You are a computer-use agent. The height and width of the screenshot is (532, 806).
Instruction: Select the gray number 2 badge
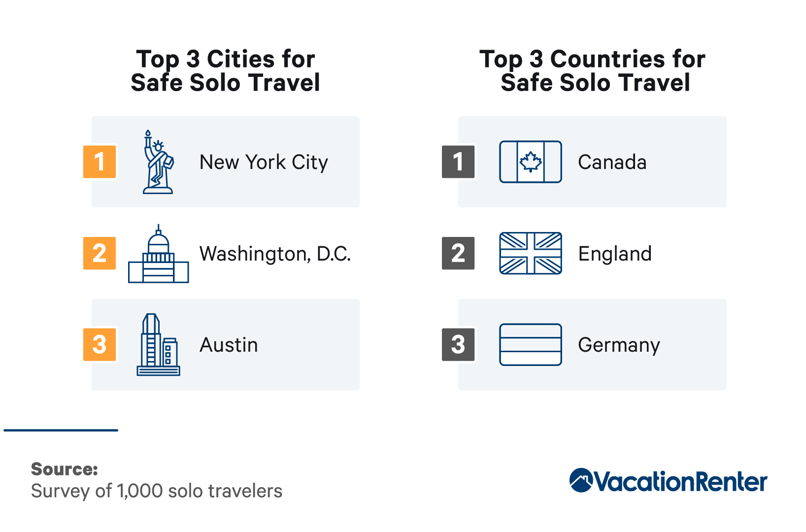[x=458, y=253]
